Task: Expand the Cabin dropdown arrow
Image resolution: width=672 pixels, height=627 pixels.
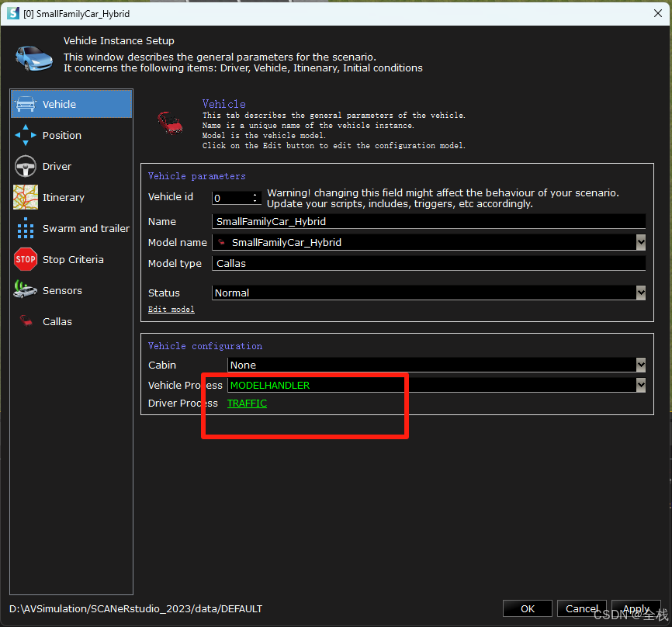Action: click(x=641, y=365)
